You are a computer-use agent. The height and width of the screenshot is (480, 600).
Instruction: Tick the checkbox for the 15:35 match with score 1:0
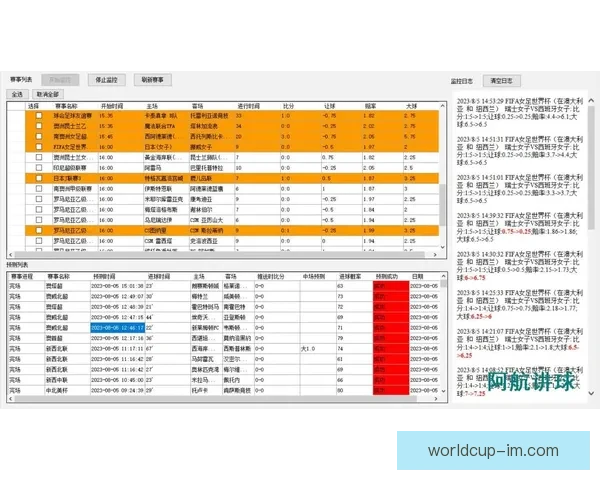[x=39, y=115]
